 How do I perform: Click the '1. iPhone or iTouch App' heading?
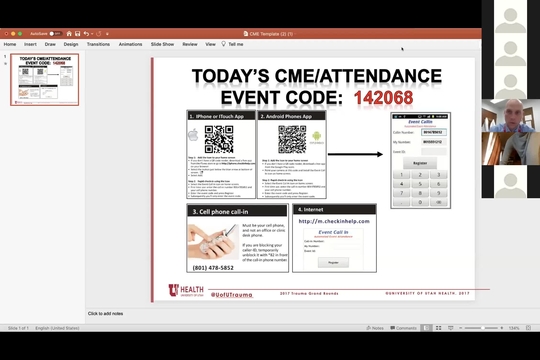pos(216,116)
